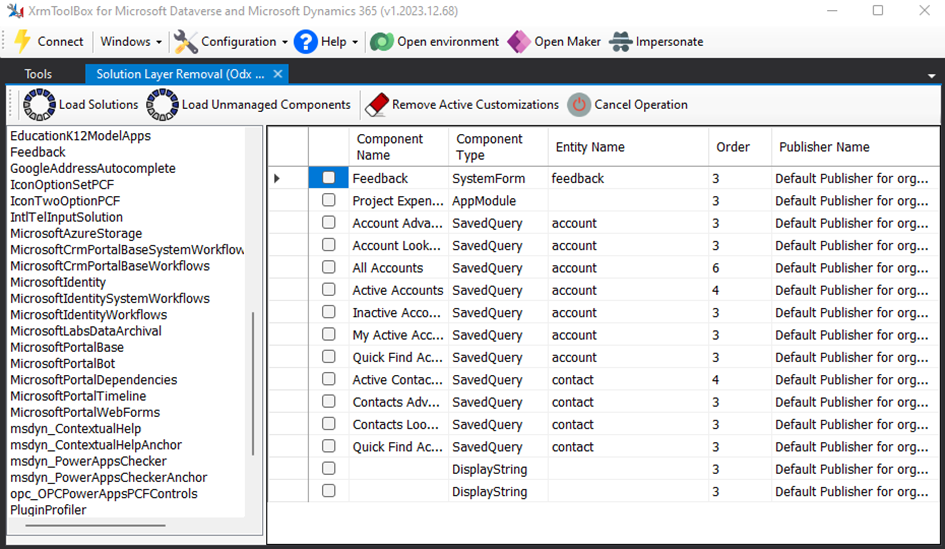945x549 pixels.
Task: Enable the My Active Acc... row checkbox
Action: click(328, 334)
